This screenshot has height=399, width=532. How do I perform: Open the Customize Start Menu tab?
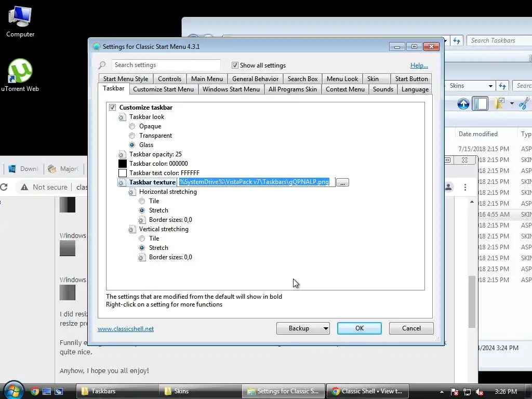pos(163,89)
